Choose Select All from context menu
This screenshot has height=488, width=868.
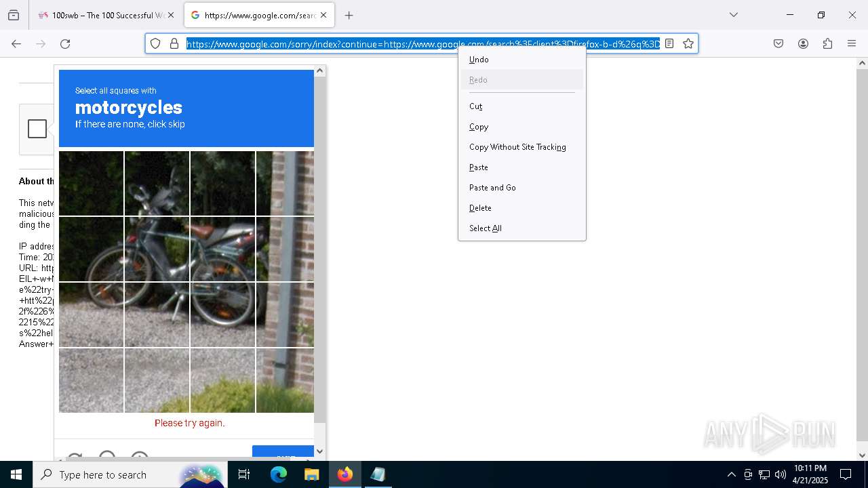(x=521, y=228)
